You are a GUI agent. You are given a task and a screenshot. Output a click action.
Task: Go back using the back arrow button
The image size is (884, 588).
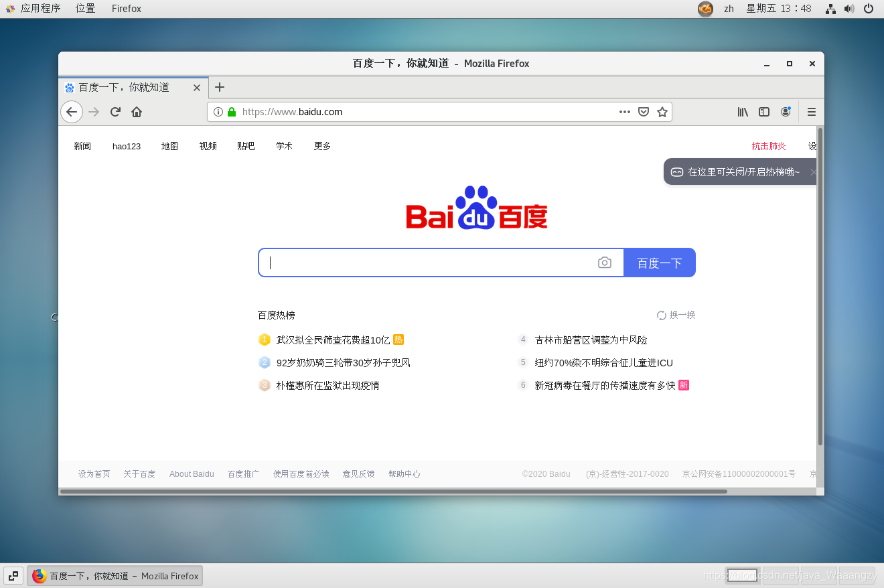point(72,112)
